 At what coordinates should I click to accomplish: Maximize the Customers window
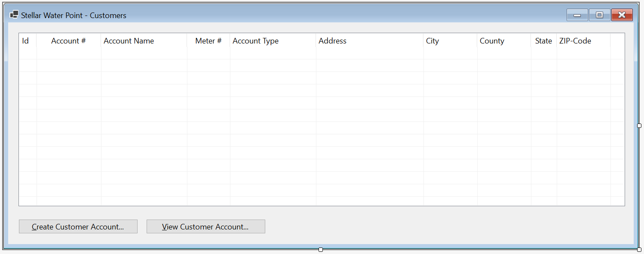tap(599, 15)
